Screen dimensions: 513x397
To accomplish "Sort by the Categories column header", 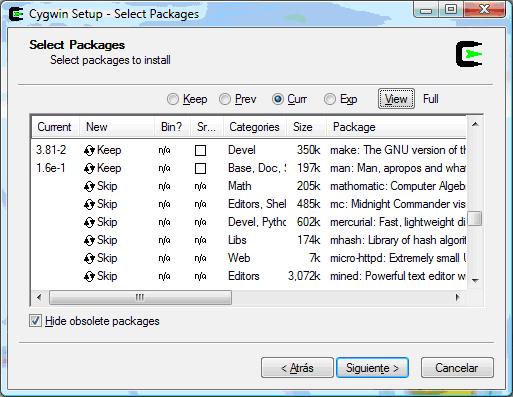I will tap(255, 127).
